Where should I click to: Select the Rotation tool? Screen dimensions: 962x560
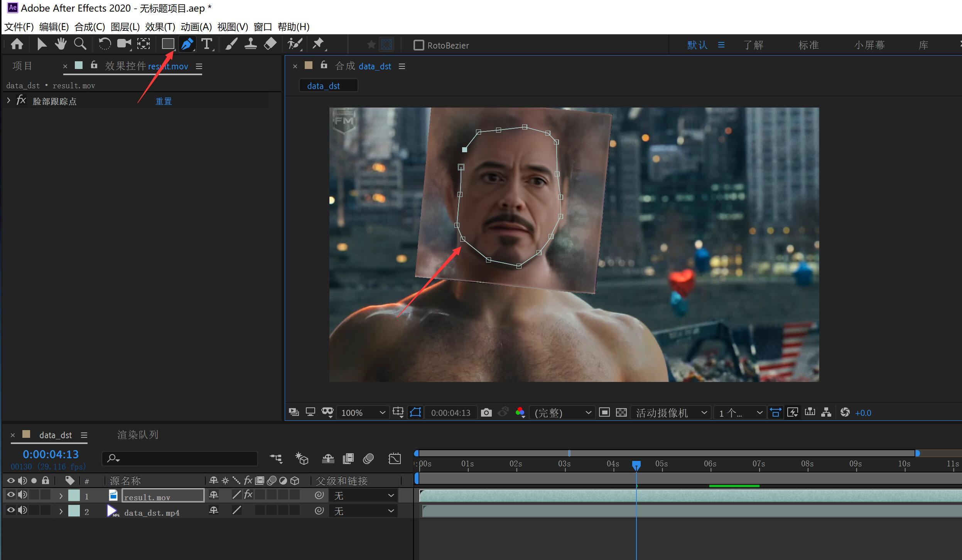click(x=105, y=44)
